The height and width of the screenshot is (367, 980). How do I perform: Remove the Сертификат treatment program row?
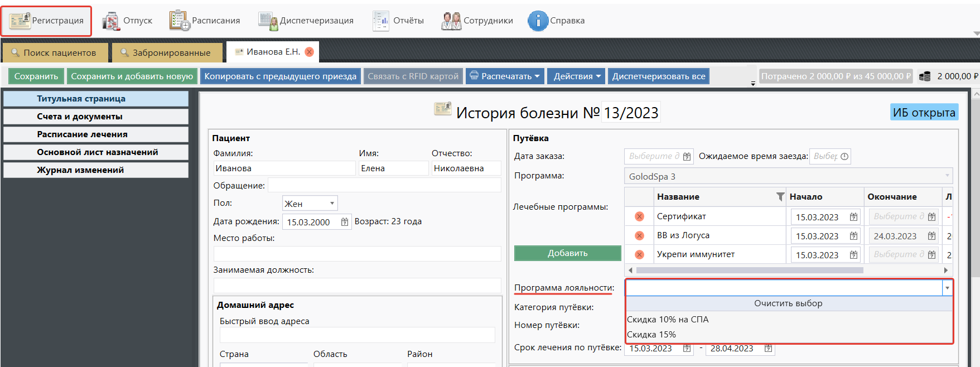coord(639,216)
